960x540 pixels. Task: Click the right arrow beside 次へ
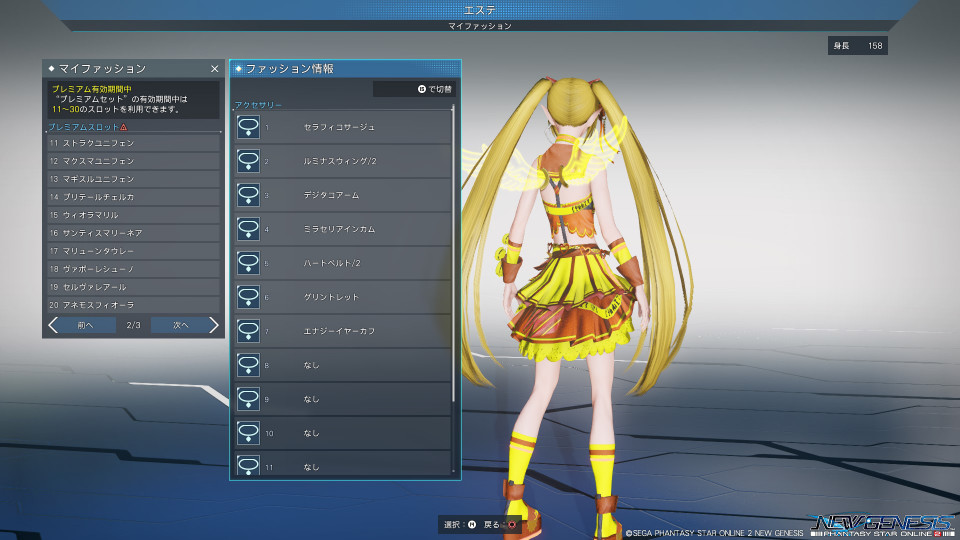coord(213,325)
